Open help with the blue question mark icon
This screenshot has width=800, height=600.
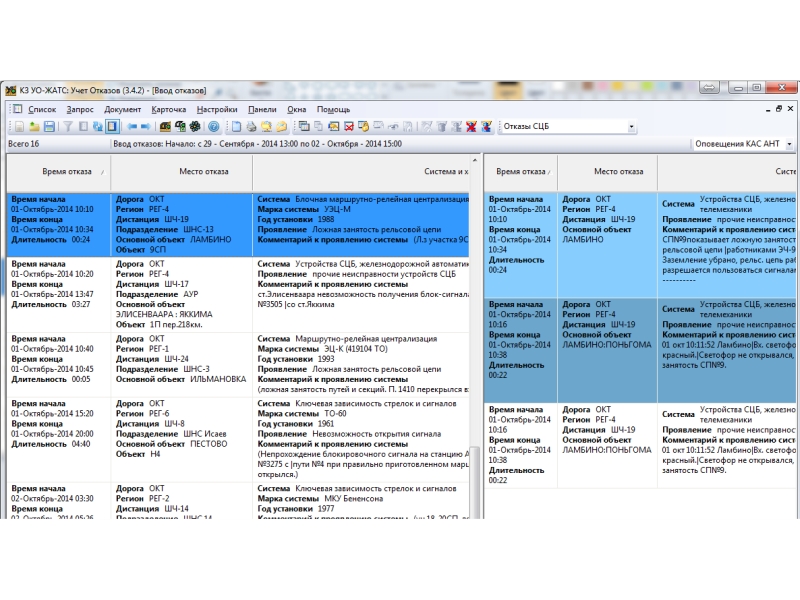(214, 127)
